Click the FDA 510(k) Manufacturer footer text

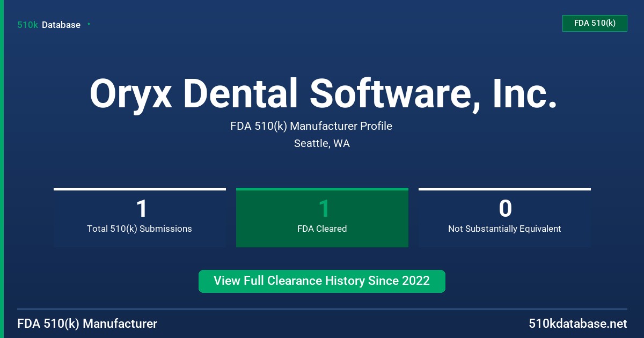click(87, 324)
